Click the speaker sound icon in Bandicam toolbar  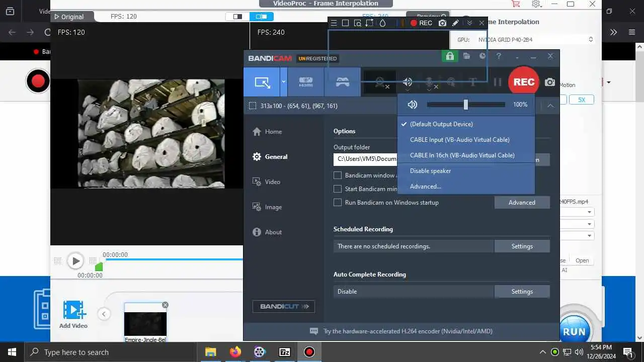(x=408, y=82)
